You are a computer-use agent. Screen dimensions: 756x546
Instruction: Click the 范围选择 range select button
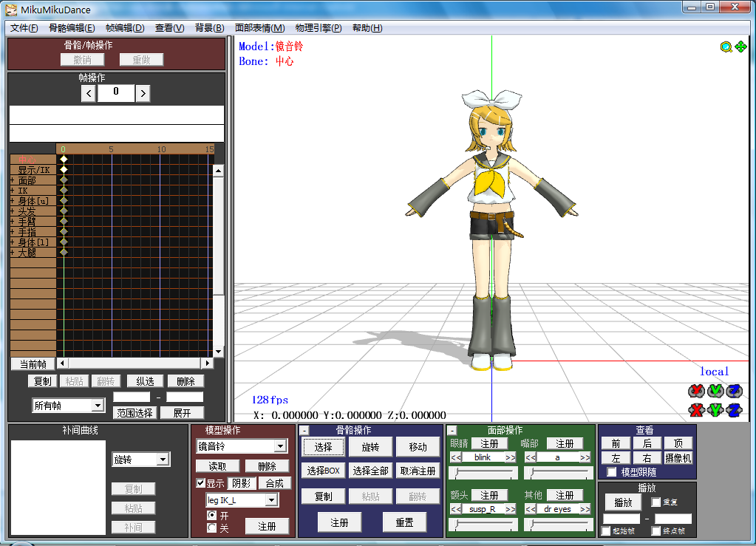tap(134, 412)
